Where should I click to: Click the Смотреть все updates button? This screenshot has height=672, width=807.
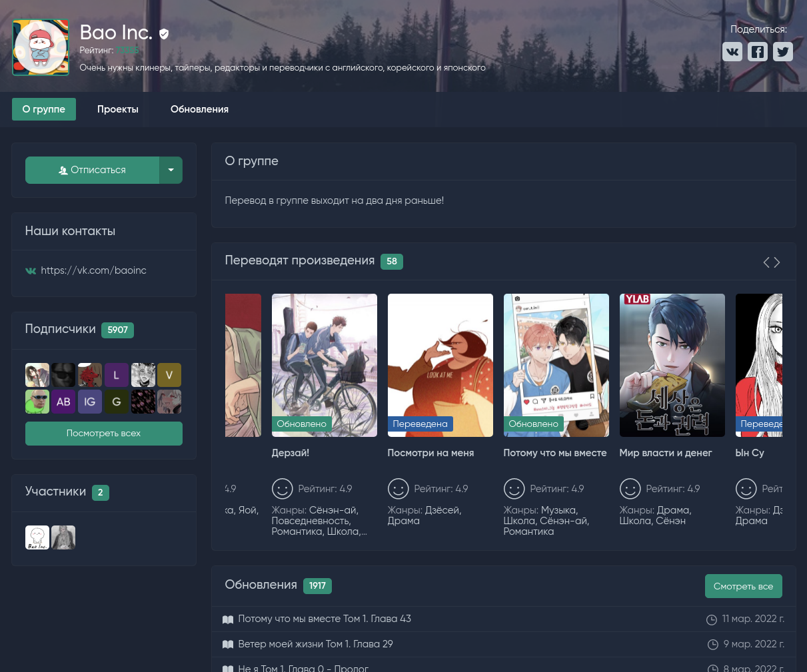[x=744, y=586]
